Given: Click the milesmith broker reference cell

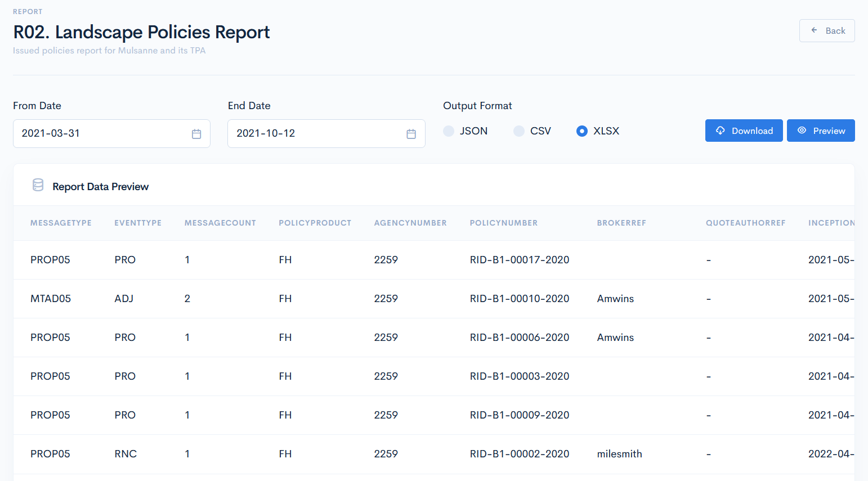Looking at the screenshot, I should tap(619, 454).
